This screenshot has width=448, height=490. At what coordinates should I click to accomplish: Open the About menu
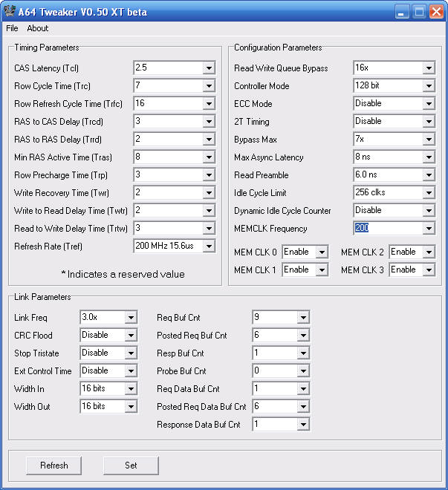37,28
